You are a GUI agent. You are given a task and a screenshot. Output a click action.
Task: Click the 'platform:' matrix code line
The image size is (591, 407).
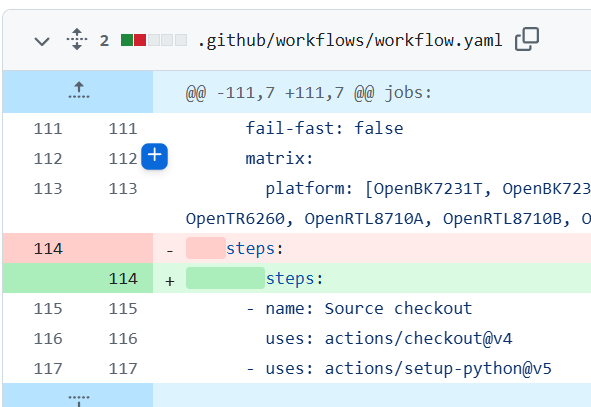coord(388,204)
